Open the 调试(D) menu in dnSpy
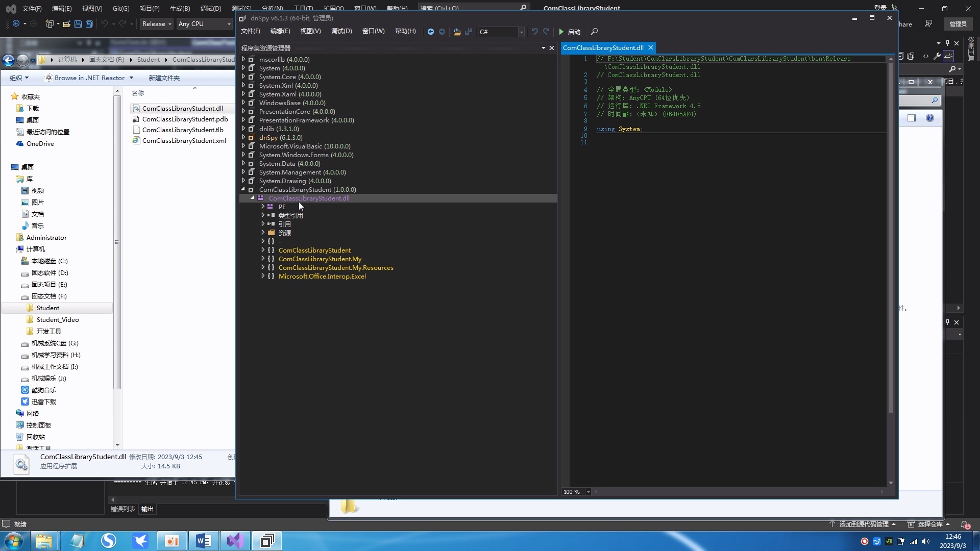Viewport: 980px width, 551px height. [341, 31]
